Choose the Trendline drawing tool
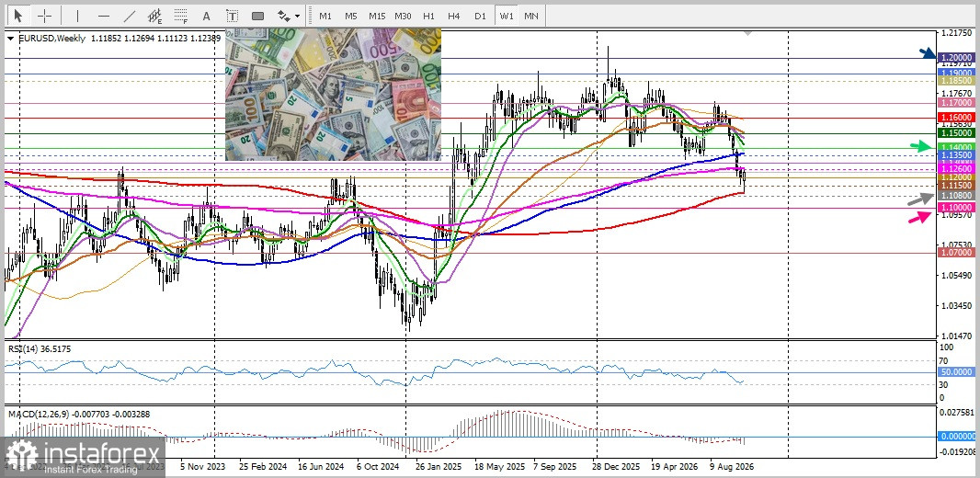Viewport: 980px width, 478px height. click(130, 16)
